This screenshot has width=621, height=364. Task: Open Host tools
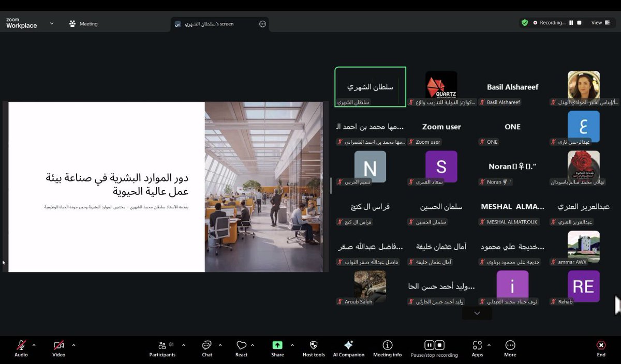313,345
